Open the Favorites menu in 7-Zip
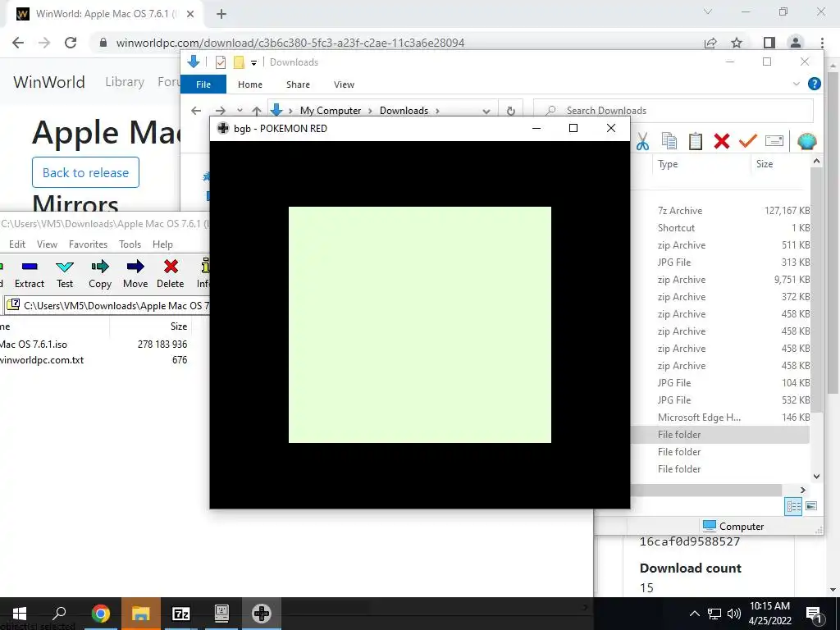Viewport: 840px width, 630px height. point(88,244)
